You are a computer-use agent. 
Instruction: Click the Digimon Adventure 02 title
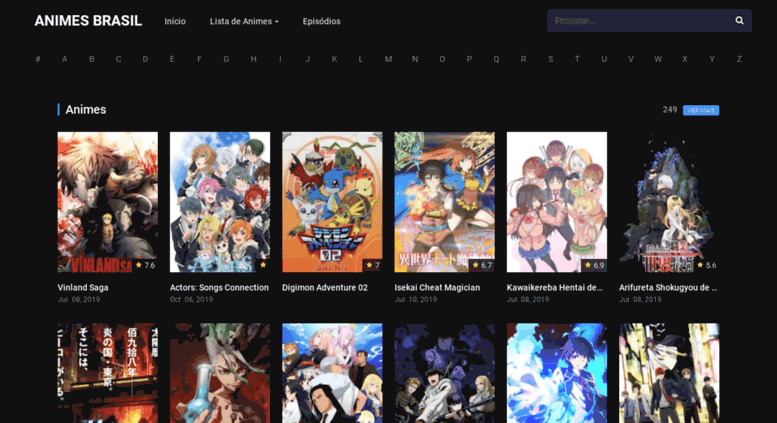[x=325, y=287]
